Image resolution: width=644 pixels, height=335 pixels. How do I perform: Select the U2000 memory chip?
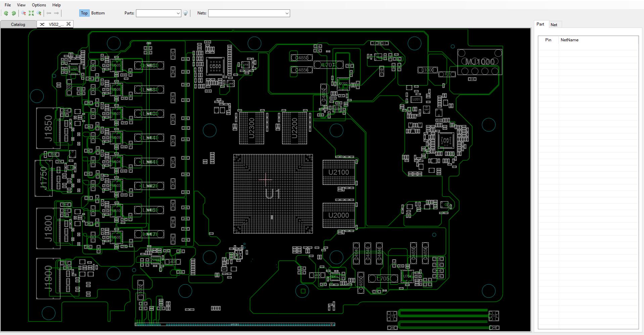pos(338,215)
